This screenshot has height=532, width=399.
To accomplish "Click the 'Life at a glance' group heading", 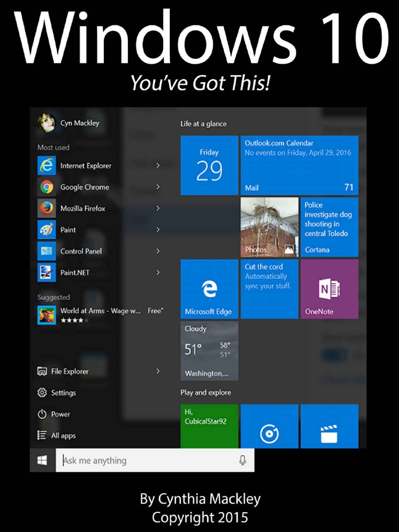I will pyautogui.click(x=203, y=124).
